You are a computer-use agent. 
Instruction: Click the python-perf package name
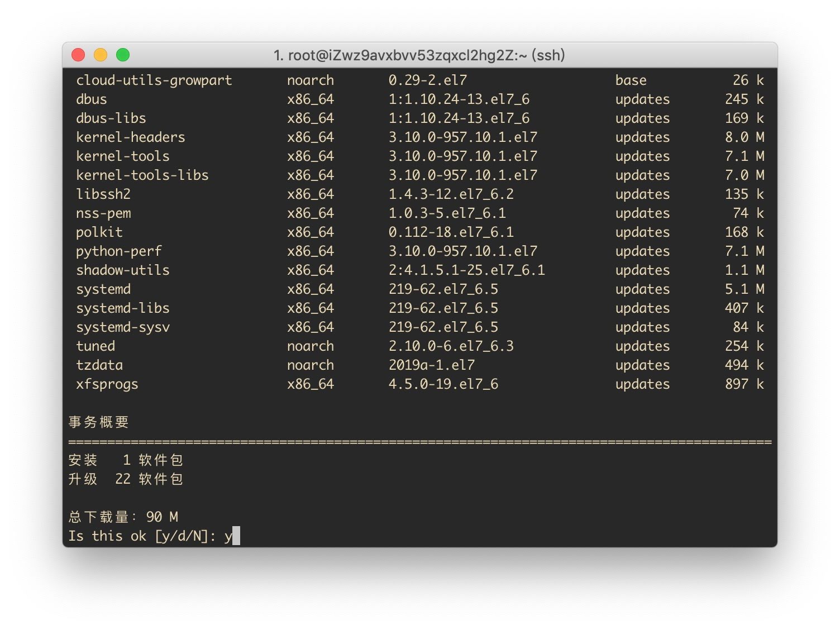click(x=119, y=251)
